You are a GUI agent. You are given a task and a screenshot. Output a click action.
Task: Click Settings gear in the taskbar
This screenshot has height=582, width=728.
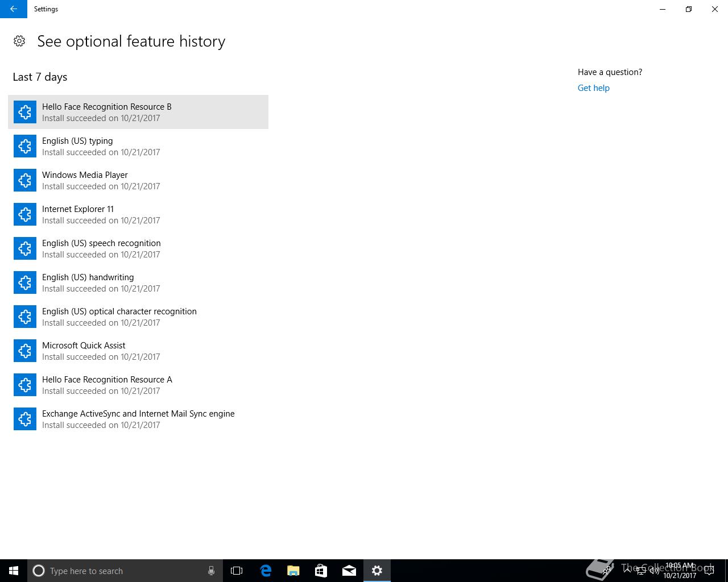(x=377, y=571)
